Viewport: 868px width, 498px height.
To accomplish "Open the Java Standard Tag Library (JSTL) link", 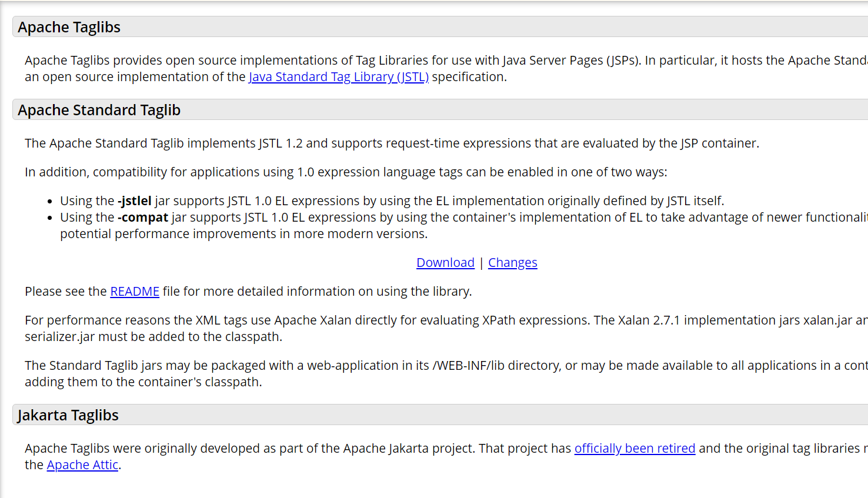I will click(x=339, y=77).
